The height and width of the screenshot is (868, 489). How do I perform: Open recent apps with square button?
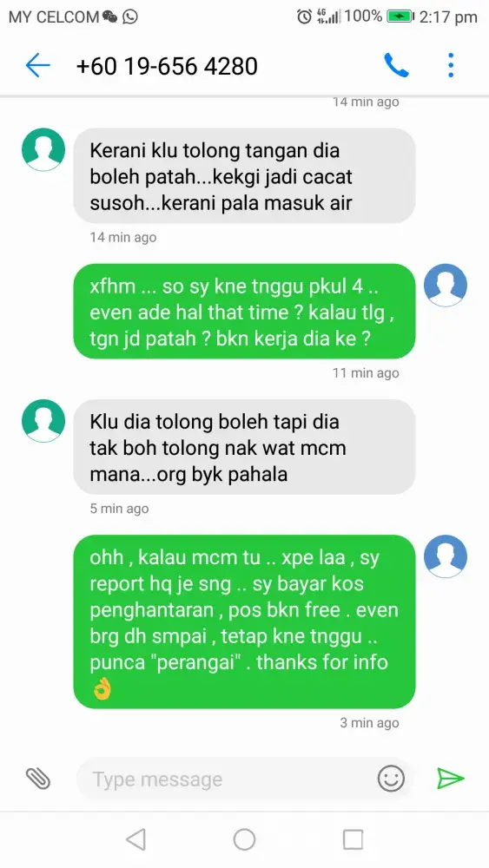[x=353, y=839]
